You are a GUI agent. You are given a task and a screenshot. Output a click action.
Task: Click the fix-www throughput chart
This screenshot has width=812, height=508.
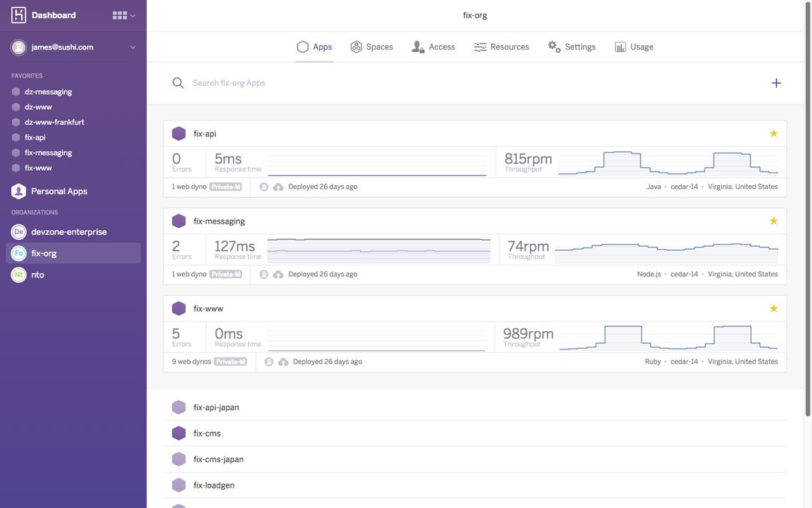(x=668, y=338)
